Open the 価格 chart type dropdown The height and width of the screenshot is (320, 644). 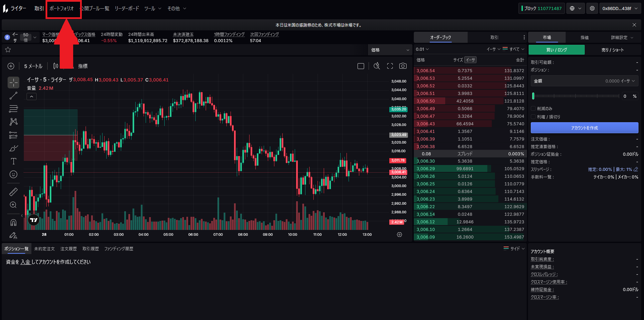tap(390, 50)
